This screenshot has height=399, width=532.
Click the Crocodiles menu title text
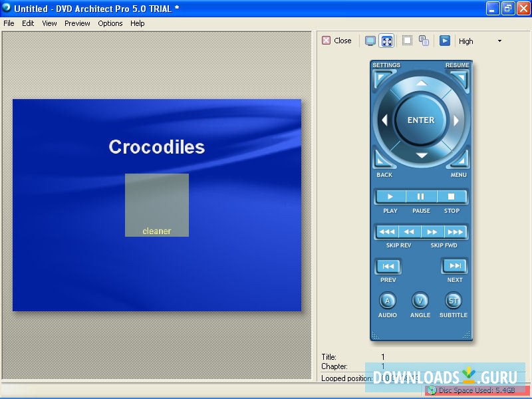pyautogui.click(x=157, y=147)
